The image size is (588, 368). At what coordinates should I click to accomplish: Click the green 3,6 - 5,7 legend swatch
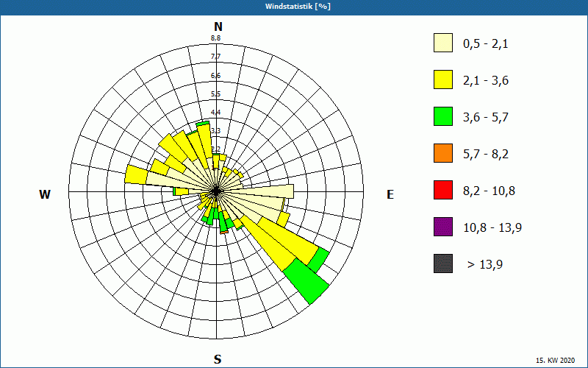(443, 116)
